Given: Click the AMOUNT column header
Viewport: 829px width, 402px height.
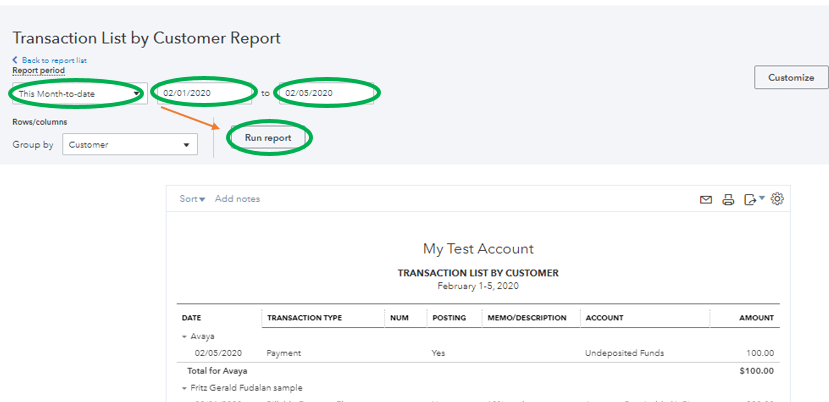Looking at the screenshot, I should click(754, 318).
